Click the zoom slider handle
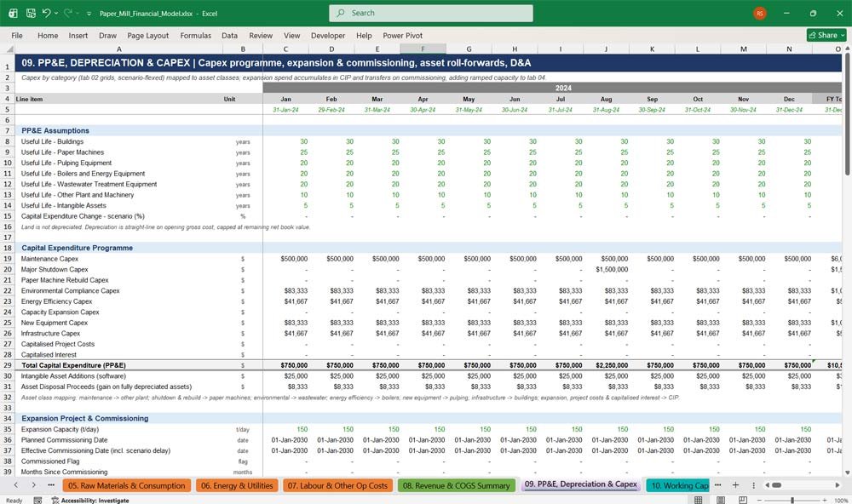The height and width of the screenshot is (504, 852). point(792,501)
